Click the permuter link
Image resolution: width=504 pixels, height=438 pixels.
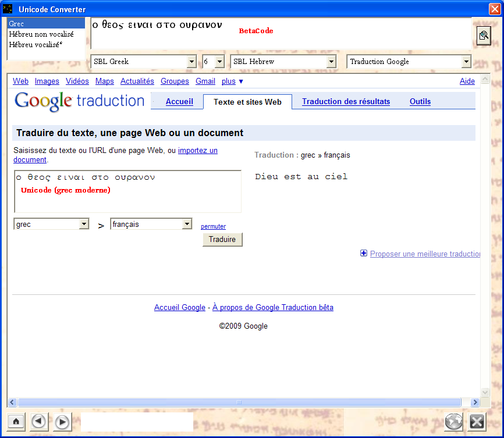coord(213,226)
